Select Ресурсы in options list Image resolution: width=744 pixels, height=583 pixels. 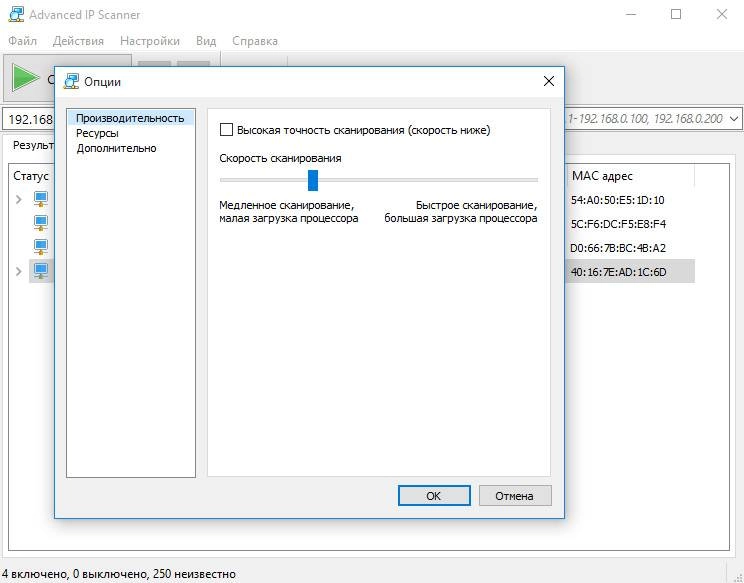97,133
